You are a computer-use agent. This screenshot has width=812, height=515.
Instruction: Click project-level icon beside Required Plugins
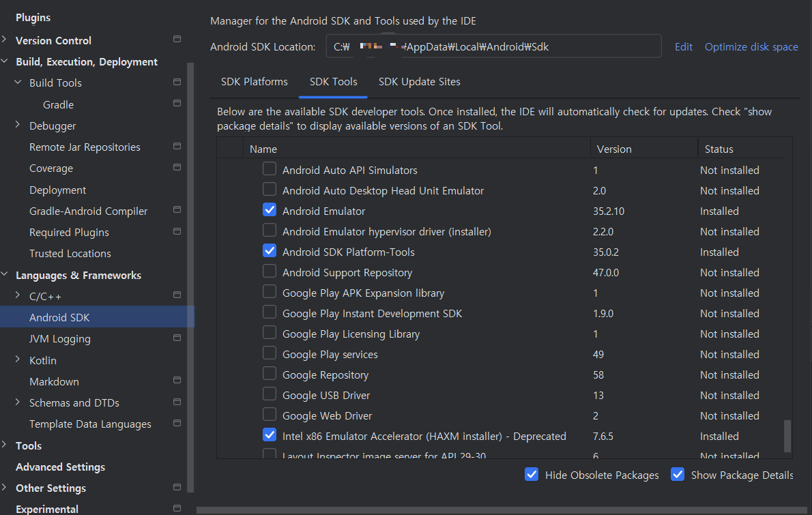click(x=177, y=231)
